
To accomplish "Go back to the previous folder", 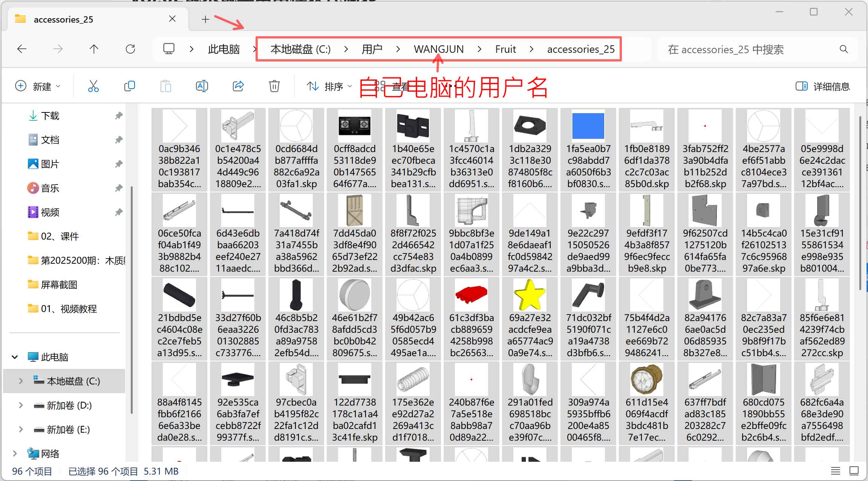I will click(21, 49).
